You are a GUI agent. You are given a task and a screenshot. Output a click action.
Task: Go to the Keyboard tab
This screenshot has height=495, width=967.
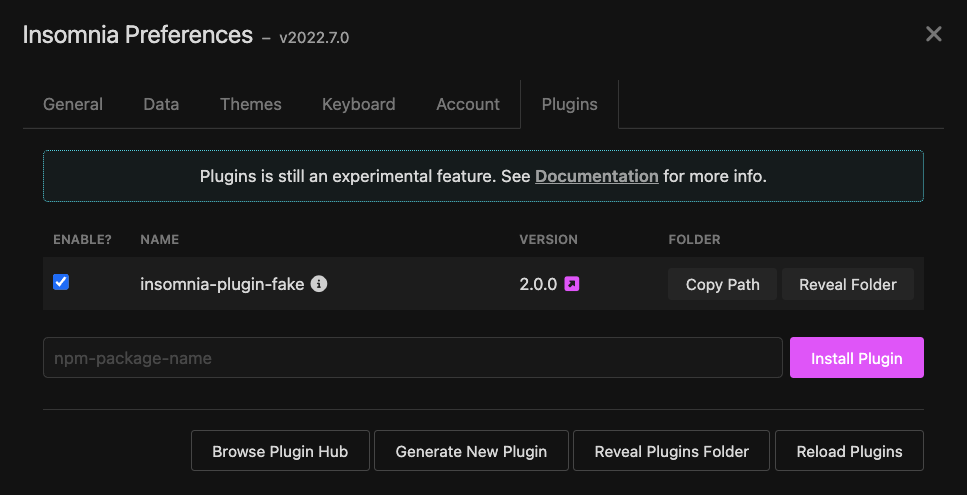(358, 104)
